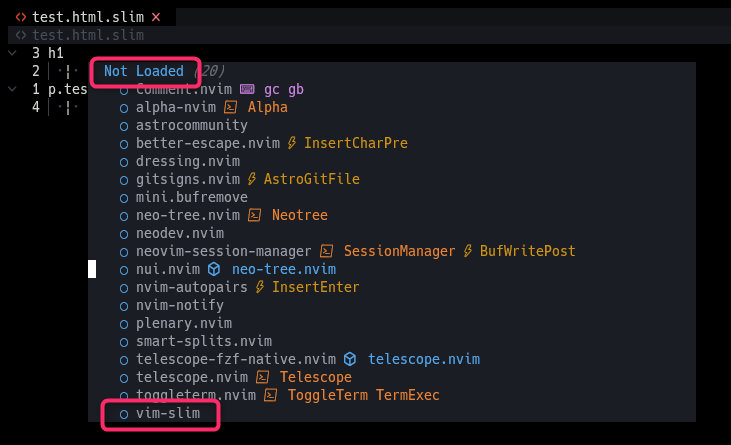This screenshot has height=445, width=731.
Task: Select the mini.bufremove plugin entry
Action: click(x=192, y=197)
